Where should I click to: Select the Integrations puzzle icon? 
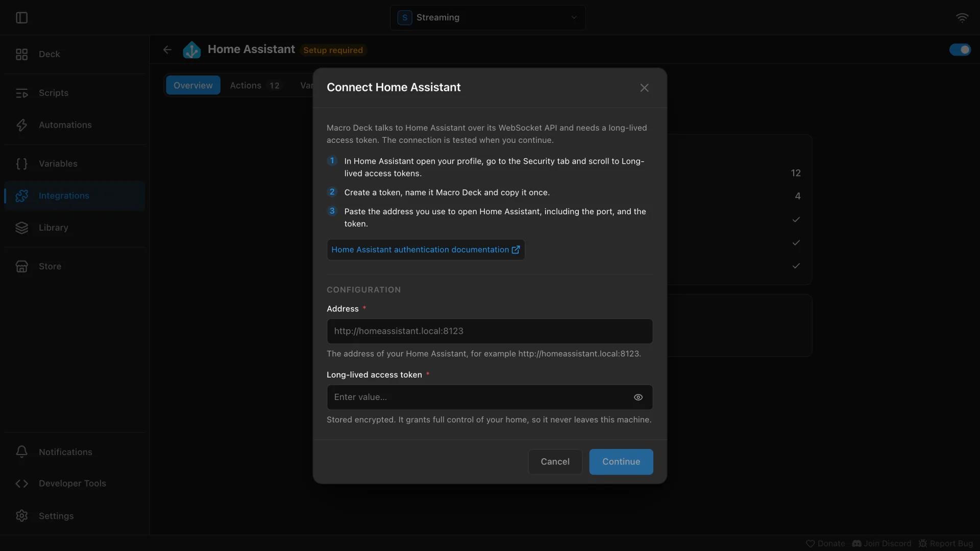tap(21, 195)
